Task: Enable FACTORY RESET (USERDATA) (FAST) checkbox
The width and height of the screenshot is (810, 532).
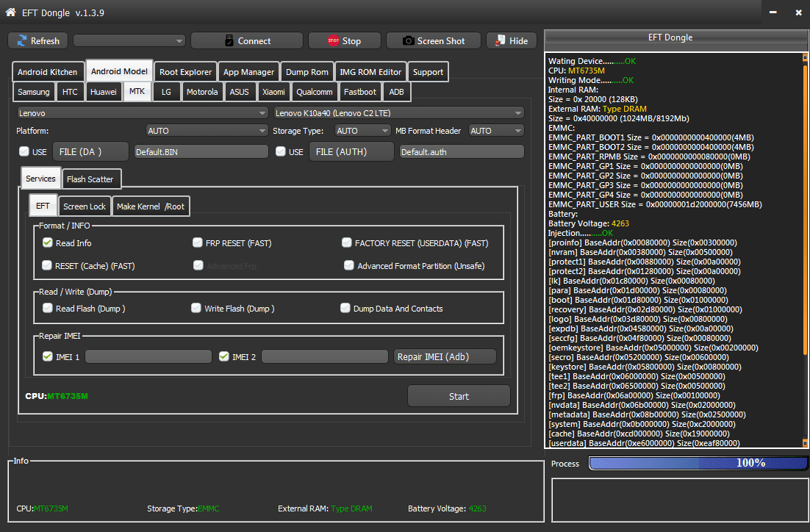Action: coord(347,242)
